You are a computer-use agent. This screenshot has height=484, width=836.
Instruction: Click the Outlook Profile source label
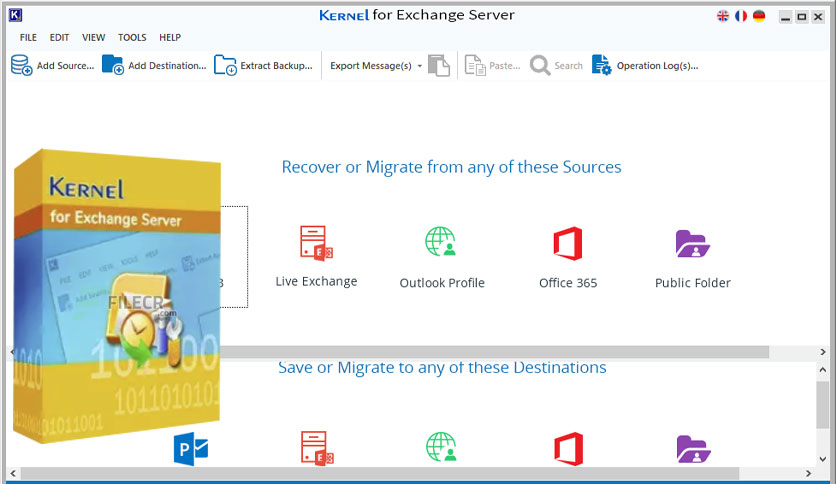click(442, 283)
